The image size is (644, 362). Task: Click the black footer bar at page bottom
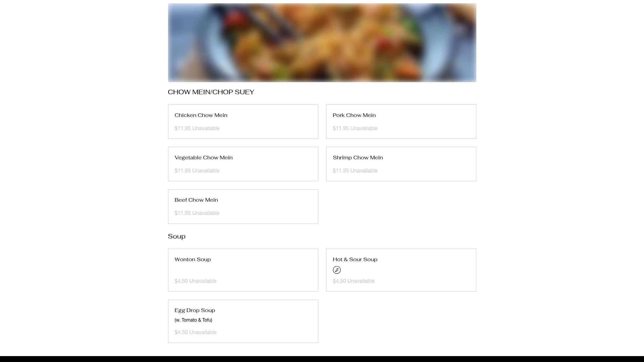point(322,359)
